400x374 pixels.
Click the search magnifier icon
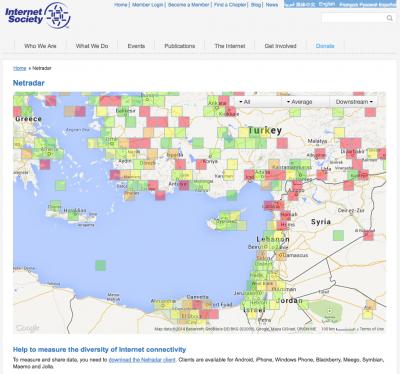pyautogui.click(x=389, y=18)
